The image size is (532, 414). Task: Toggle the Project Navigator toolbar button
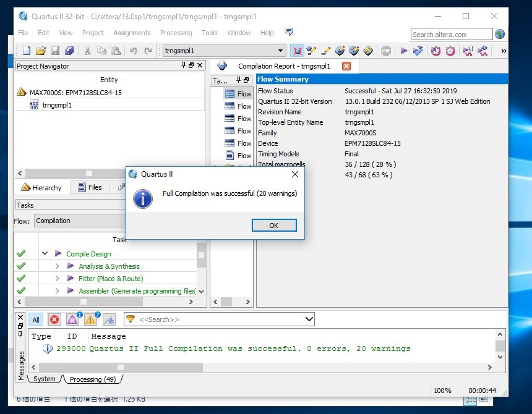tap(297, 51)
